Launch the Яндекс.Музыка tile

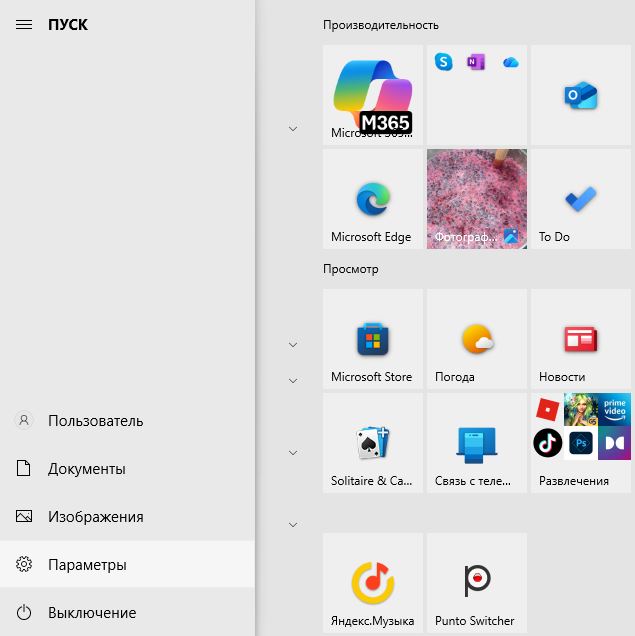click(373, 583)
